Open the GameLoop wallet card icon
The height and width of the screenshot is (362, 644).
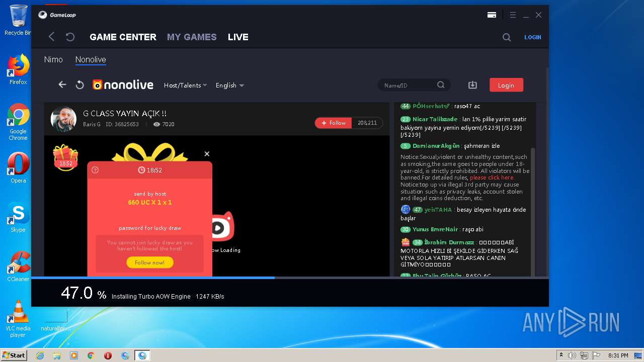click(492, 15)
